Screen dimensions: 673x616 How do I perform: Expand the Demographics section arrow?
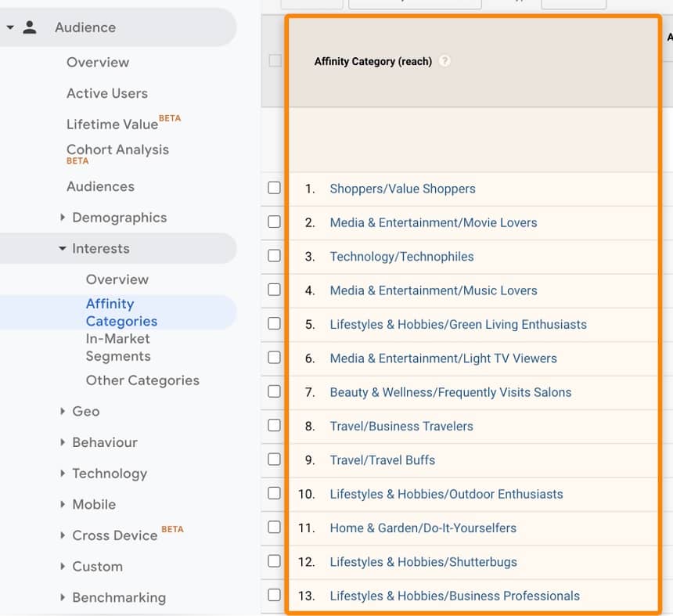63,218
